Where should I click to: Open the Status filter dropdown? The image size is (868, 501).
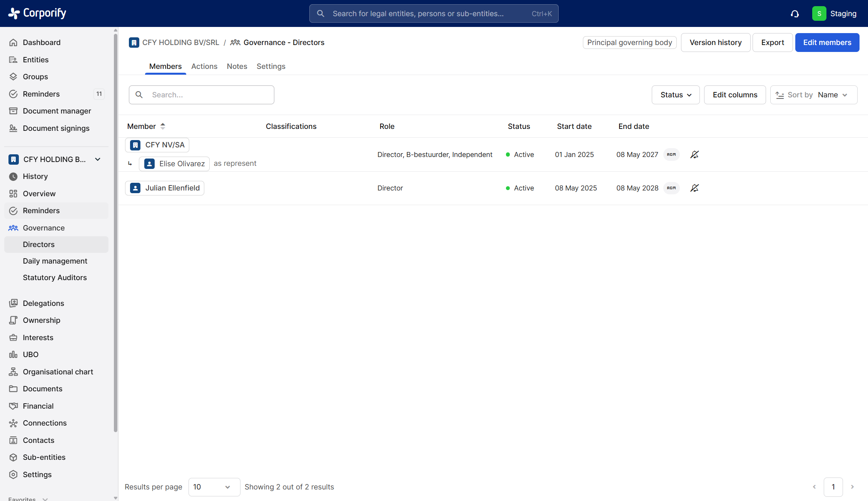[675, 95]
